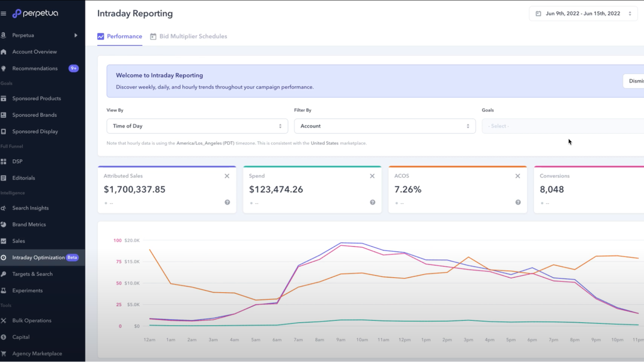Remove the ACOS metric card

(x=518, y=176)
